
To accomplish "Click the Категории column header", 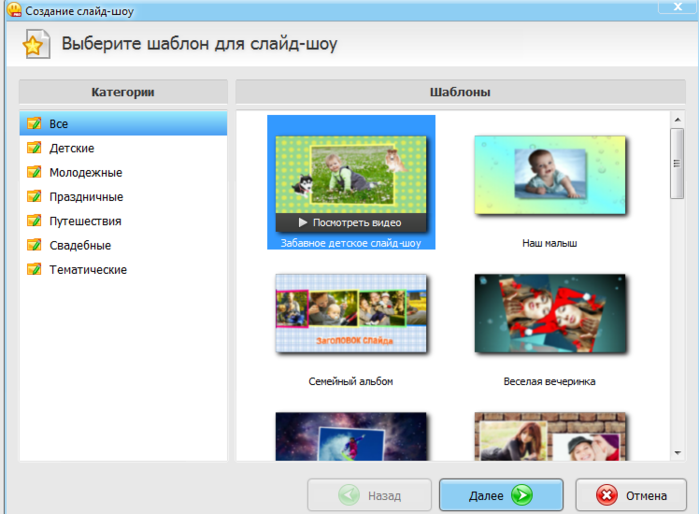I will click(123, 92).
